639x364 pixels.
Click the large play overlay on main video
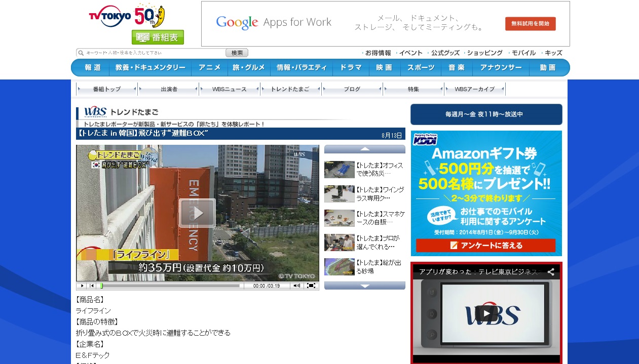pos(197,213)
